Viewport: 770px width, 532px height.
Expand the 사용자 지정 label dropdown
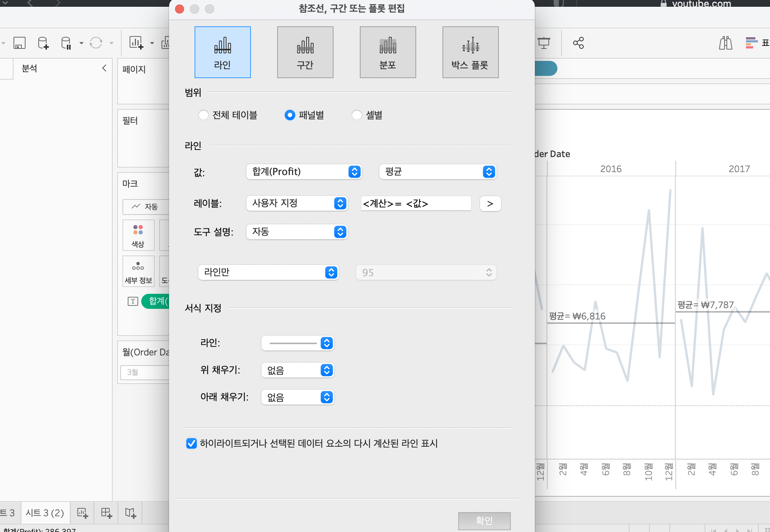(297, 203)
